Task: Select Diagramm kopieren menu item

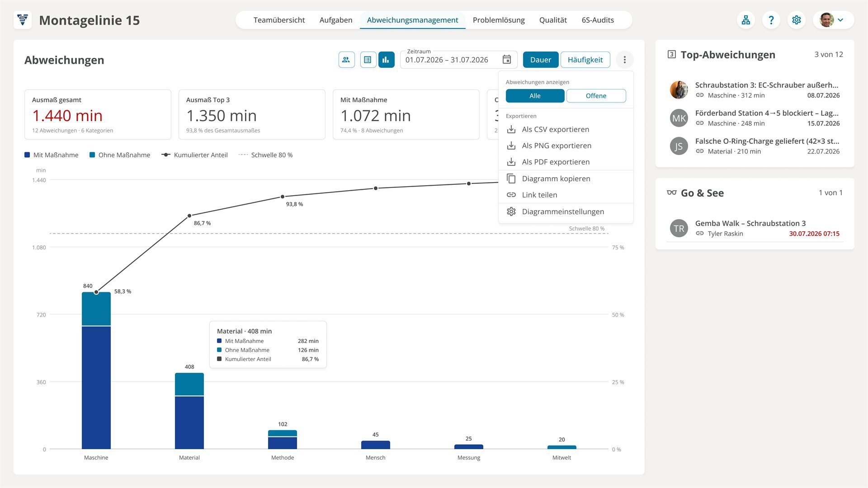Action: click(566, 178)
